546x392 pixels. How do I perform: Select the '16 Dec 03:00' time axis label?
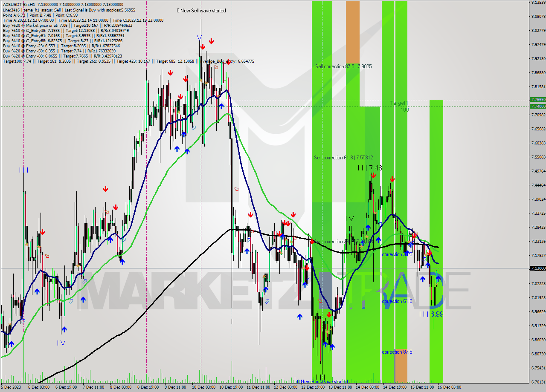pos(450,387)
